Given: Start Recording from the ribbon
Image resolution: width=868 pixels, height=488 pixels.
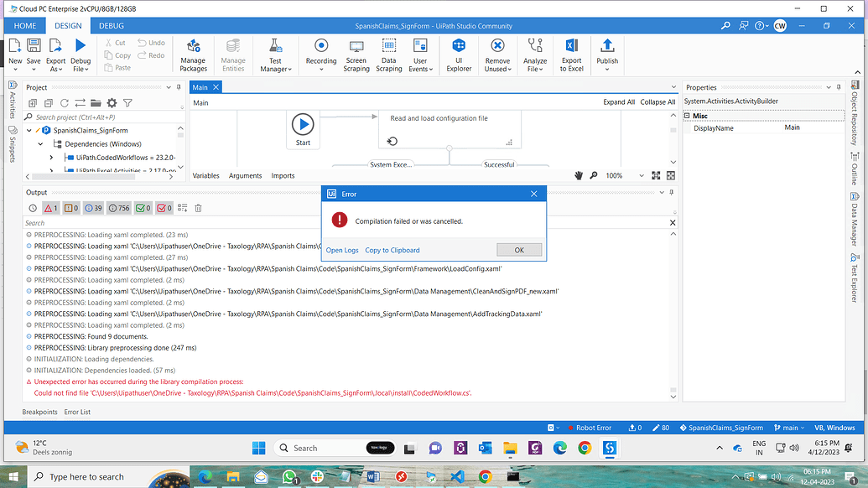Looking at the screenshot, I should pyautogui.click(x=320, y=55).
